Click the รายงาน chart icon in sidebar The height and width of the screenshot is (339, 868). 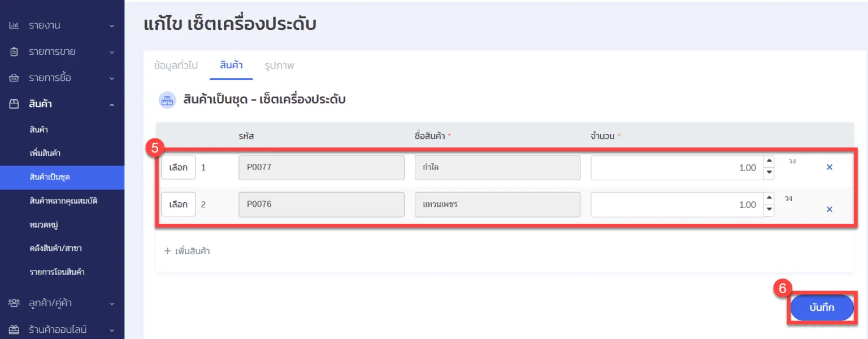[14, 25]
